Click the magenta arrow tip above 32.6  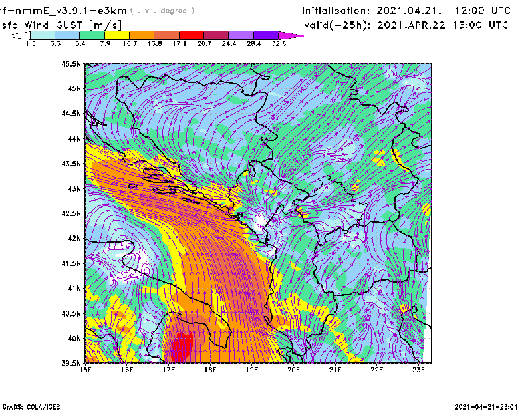pos(291,35)
